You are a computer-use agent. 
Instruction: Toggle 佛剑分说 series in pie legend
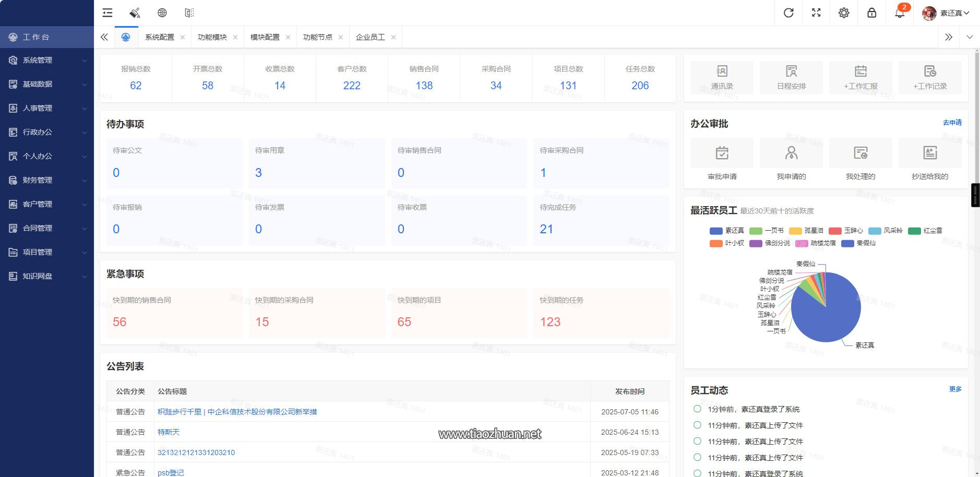[x=770, y=243]
